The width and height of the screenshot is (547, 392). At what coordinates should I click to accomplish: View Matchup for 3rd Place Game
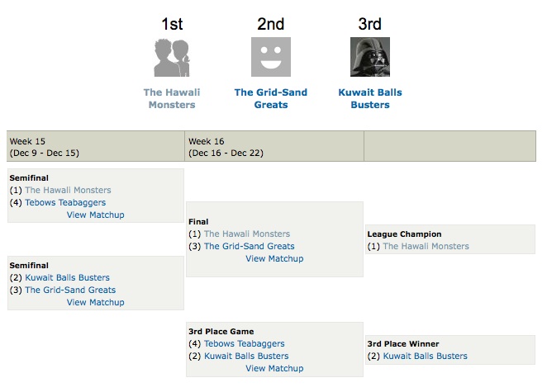(274, 368)
